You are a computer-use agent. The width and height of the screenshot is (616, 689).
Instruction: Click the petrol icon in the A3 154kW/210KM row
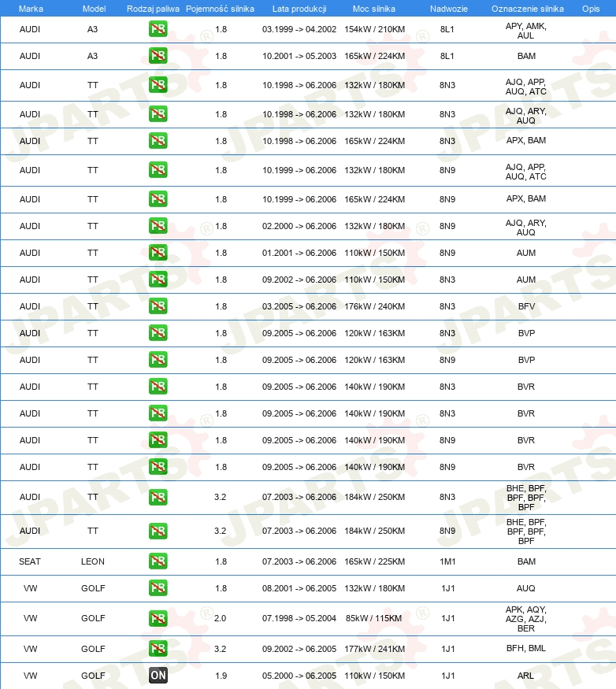coord(158,29)
